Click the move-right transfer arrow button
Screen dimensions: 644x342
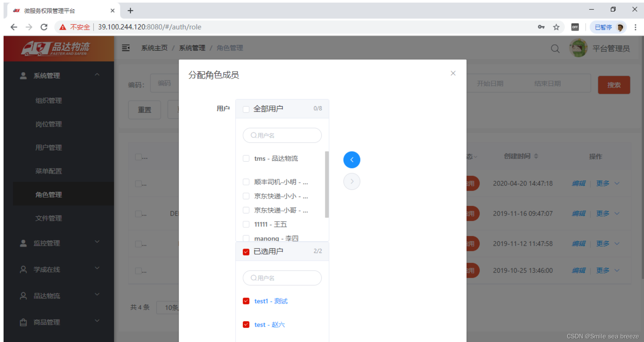tap(352, 181)
